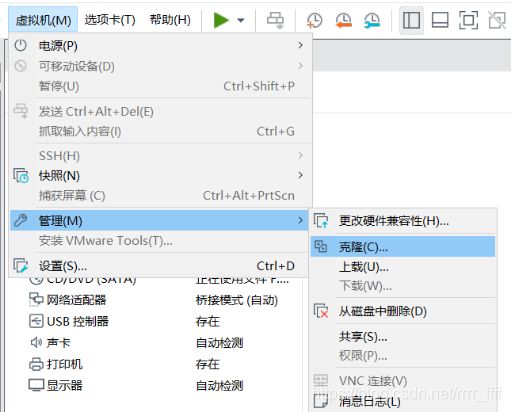Click the send Ctrl+Alt+Del toolbar icon
Viewport: 512px width, 412px height.
pyautogui.click(x=276, y=20)
